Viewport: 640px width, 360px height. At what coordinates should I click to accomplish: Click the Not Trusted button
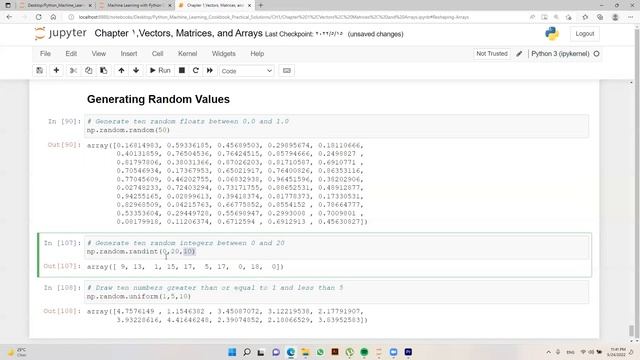pyautogui.click(x=492, y=53)
